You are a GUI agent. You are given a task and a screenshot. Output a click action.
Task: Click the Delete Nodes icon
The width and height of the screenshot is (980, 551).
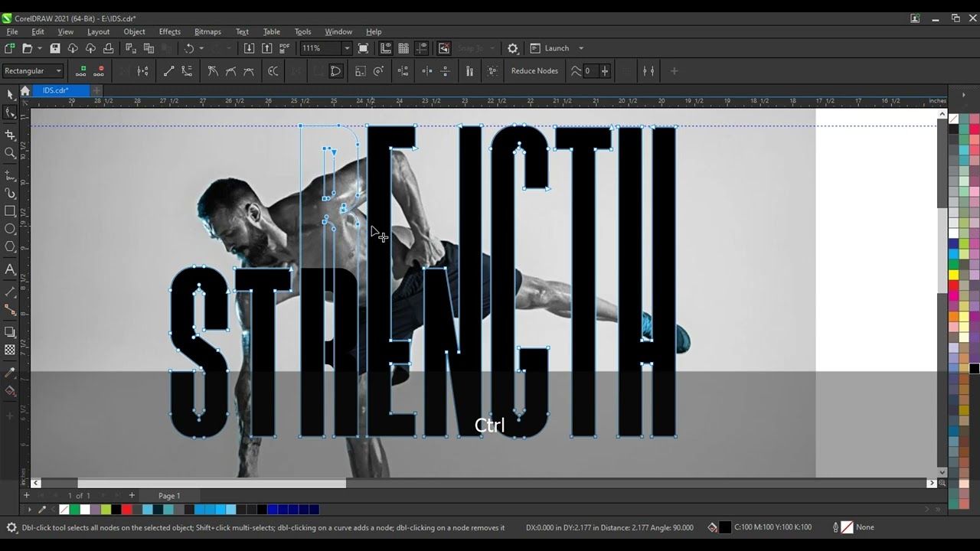pos(99,71)
